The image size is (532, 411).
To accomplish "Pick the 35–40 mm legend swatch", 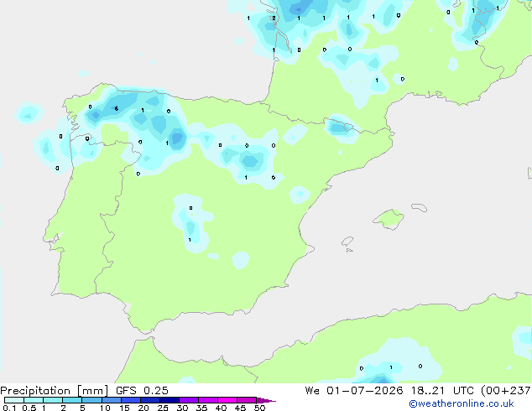I will [207, 400].
